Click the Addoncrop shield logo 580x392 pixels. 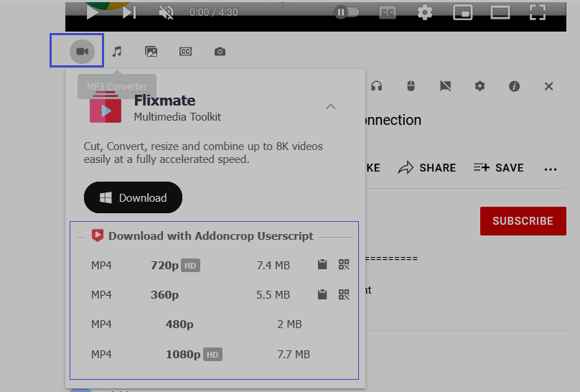tap(98, 235)
